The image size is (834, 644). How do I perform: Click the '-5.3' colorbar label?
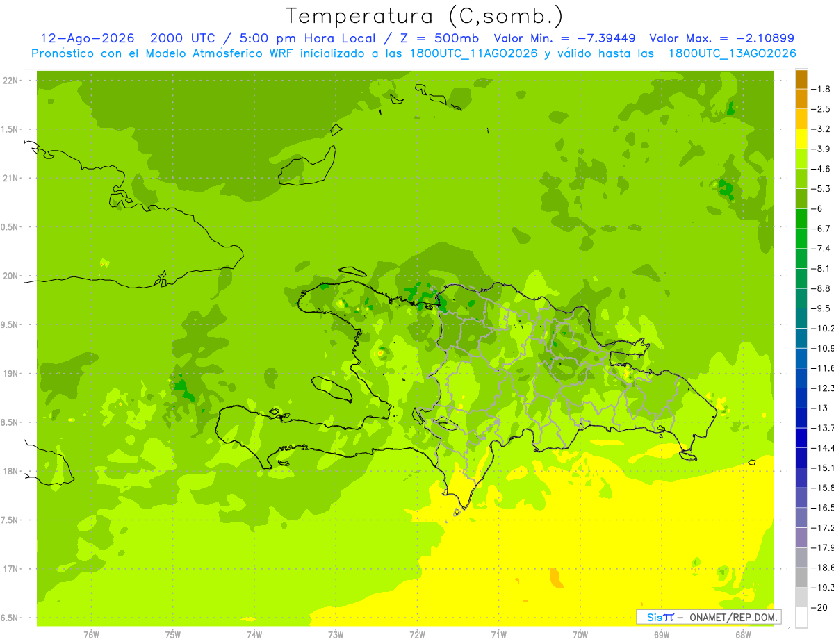822,188
